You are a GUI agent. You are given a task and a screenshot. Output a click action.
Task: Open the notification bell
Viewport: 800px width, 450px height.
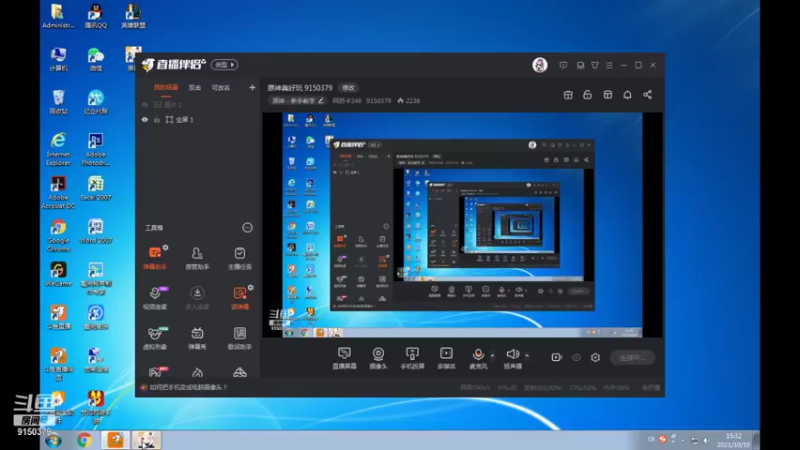click(628, 95)
